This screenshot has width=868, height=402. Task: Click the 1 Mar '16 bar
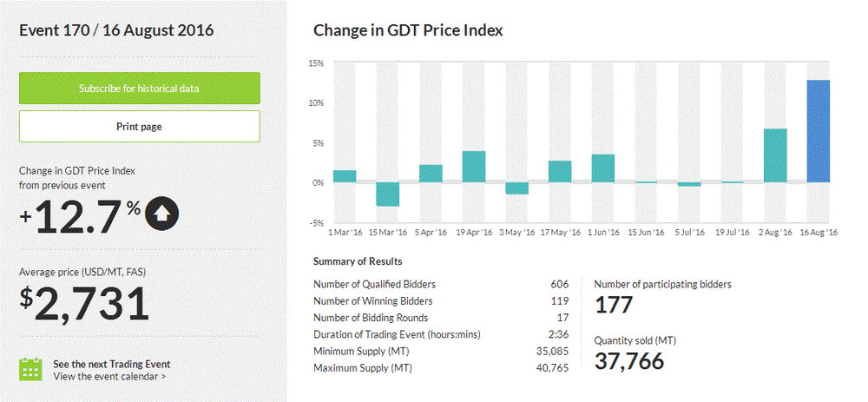(x=345, y=176)
